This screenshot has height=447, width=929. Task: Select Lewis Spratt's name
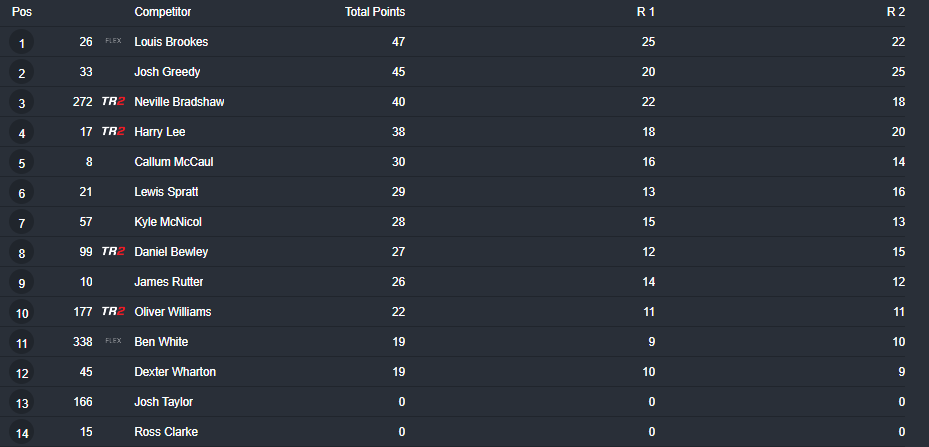(167, 192)
